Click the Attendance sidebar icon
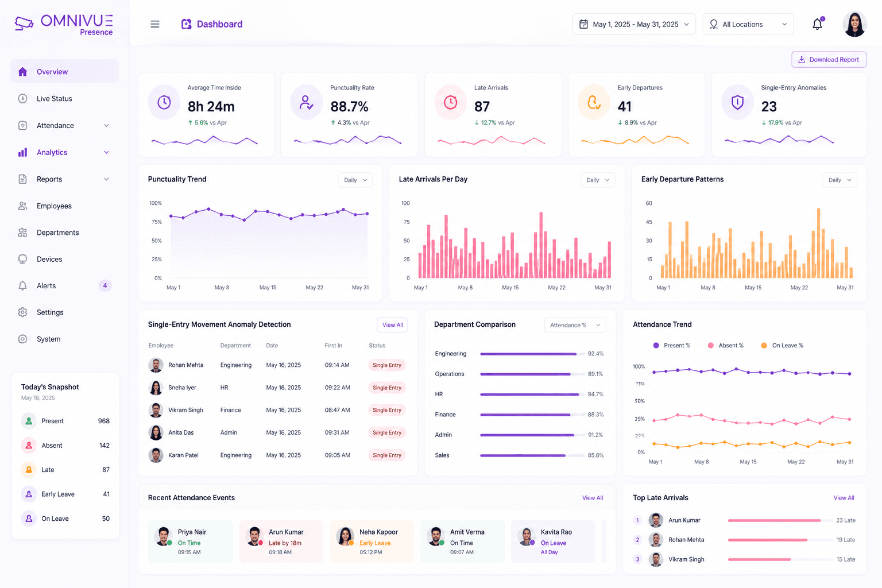Image resolution: width=882 pixels, height=588 pixels. coord(22,125)
